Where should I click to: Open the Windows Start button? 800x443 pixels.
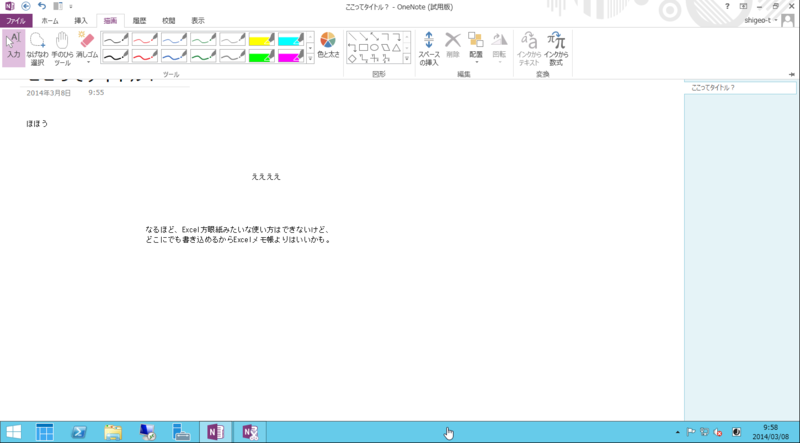14,432
